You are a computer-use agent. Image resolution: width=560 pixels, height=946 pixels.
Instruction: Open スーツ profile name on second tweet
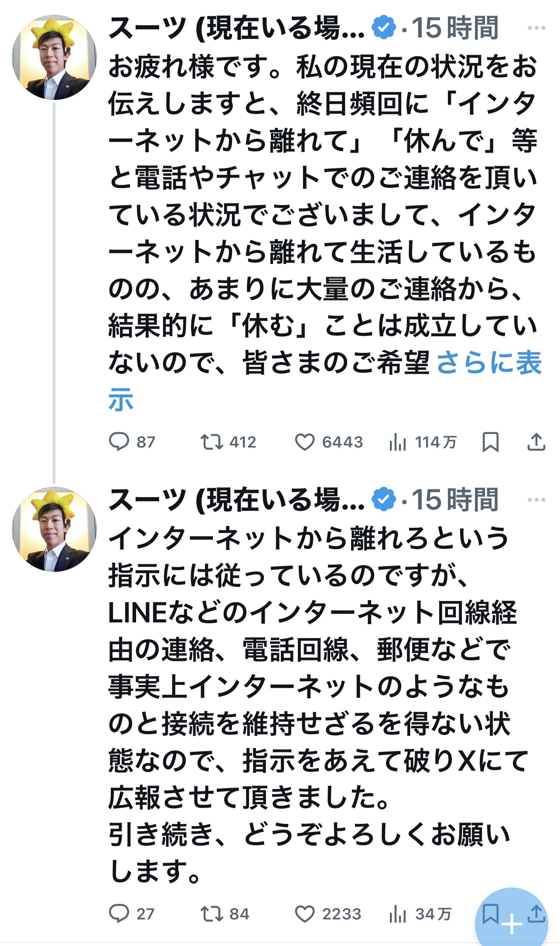coord(236,500)
